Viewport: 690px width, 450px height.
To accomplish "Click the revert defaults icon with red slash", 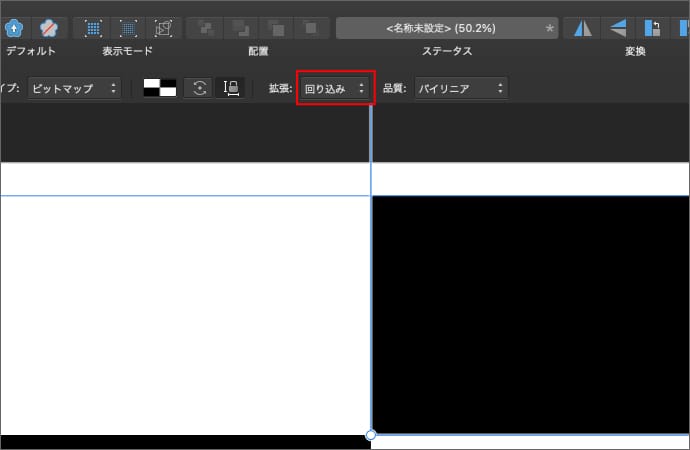I will 48,27.
